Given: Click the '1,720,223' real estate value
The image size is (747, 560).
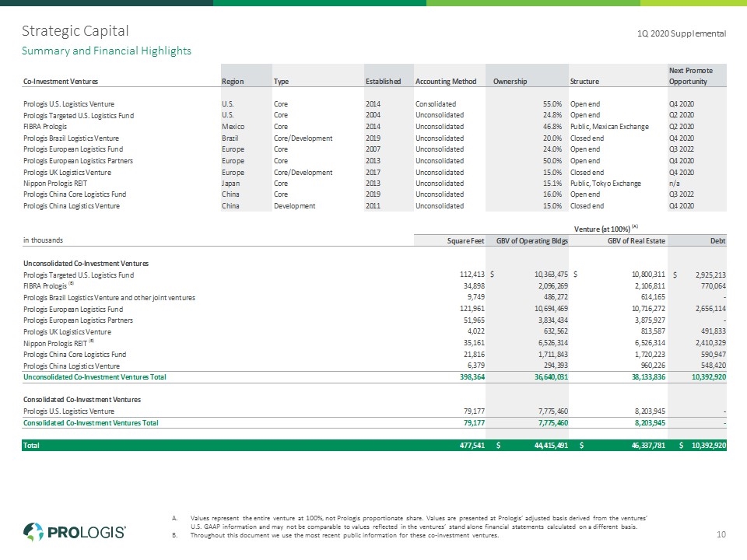Looking at the screenshot, I should [x=650, y=355].
